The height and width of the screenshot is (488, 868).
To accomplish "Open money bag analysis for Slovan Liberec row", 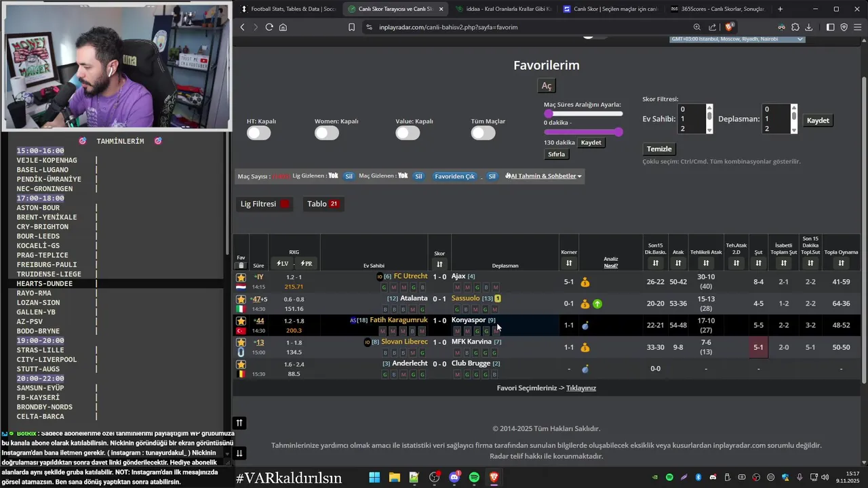I will [585, 347].
